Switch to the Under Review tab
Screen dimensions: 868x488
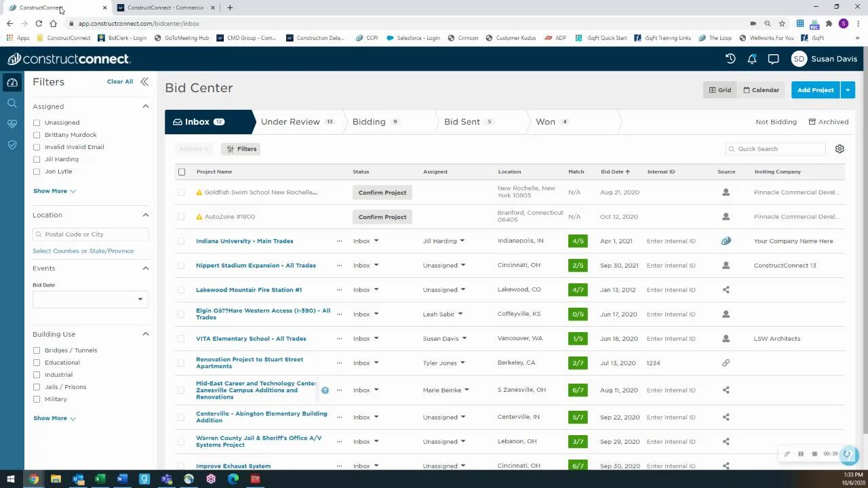(x=290, y=122)
